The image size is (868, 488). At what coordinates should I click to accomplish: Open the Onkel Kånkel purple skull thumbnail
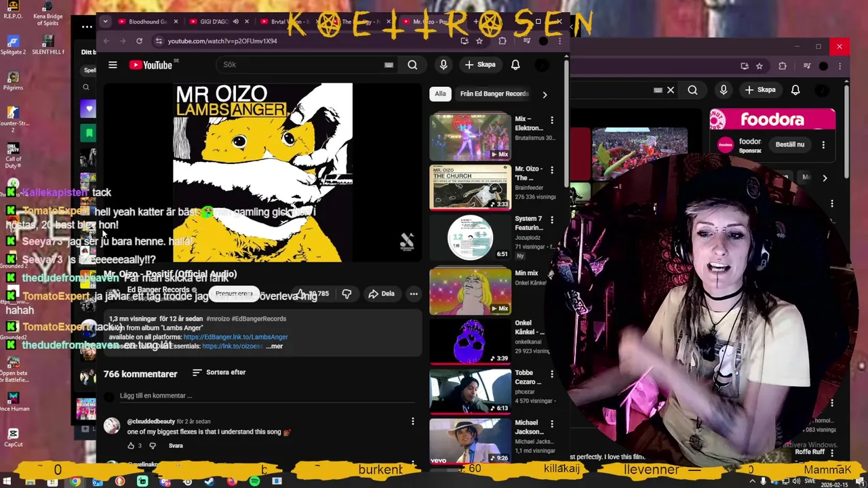470,341
